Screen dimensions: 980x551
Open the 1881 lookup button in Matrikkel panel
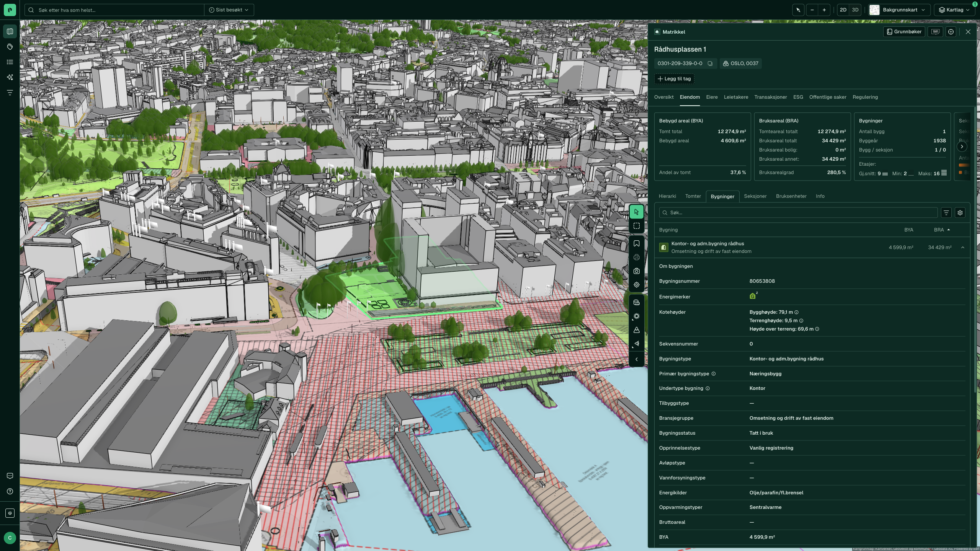936,32
